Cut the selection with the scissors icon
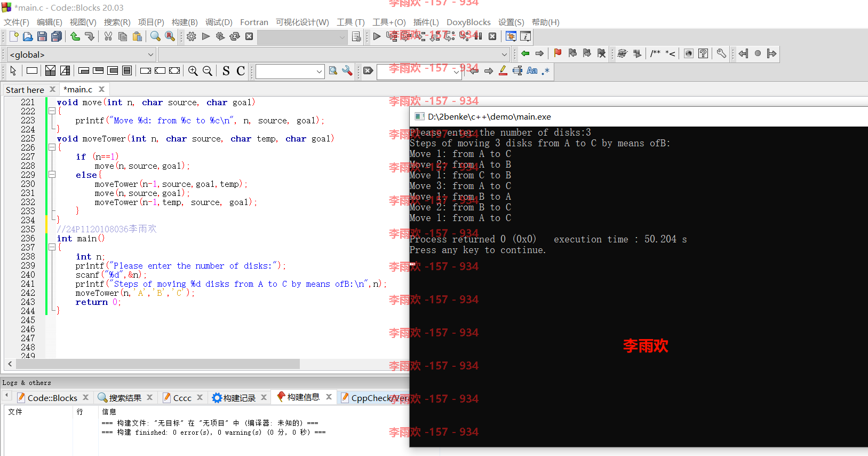This screenshot has height=456, width=868. coord(108,36)
